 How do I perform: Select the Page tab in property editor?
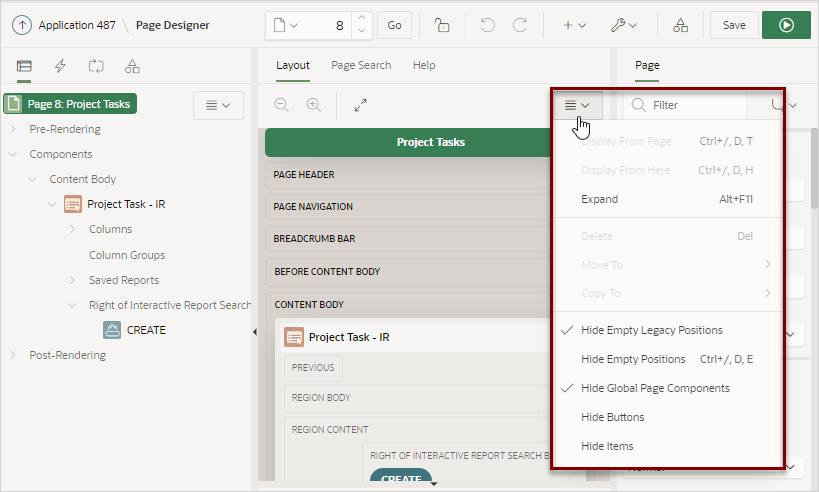pos(647,65)
